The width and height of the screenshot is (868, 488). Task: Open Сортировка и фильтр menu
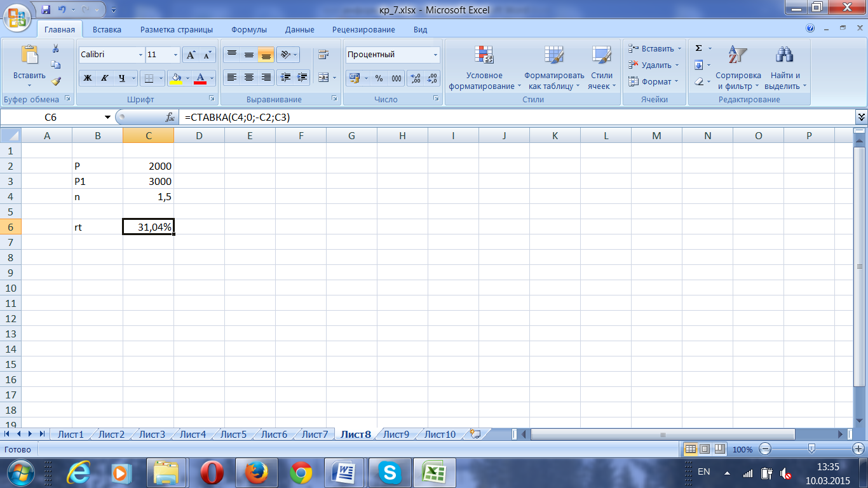(x=738, y=68)
